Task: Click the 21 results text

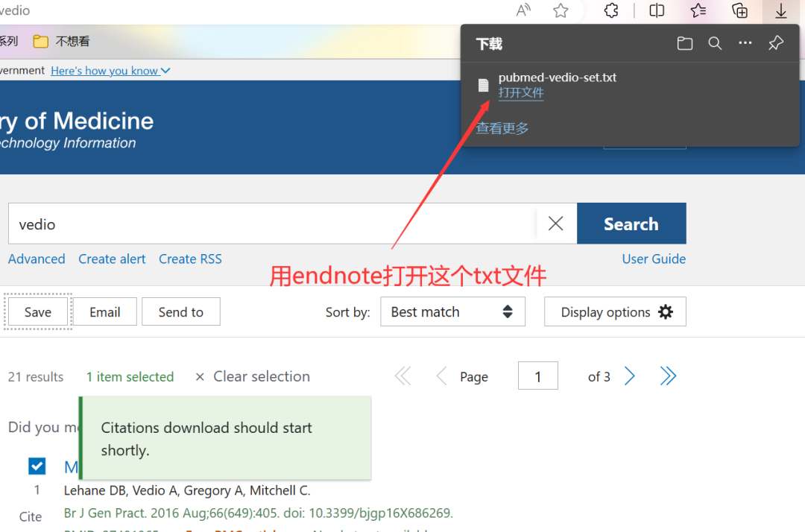Action: pos(36,377)
